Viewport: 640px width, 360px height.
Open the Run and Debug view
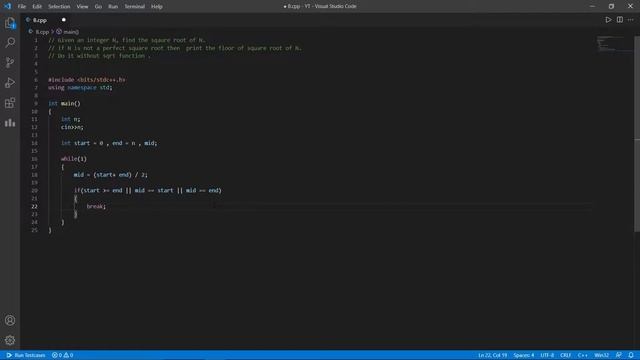[10, 82]
